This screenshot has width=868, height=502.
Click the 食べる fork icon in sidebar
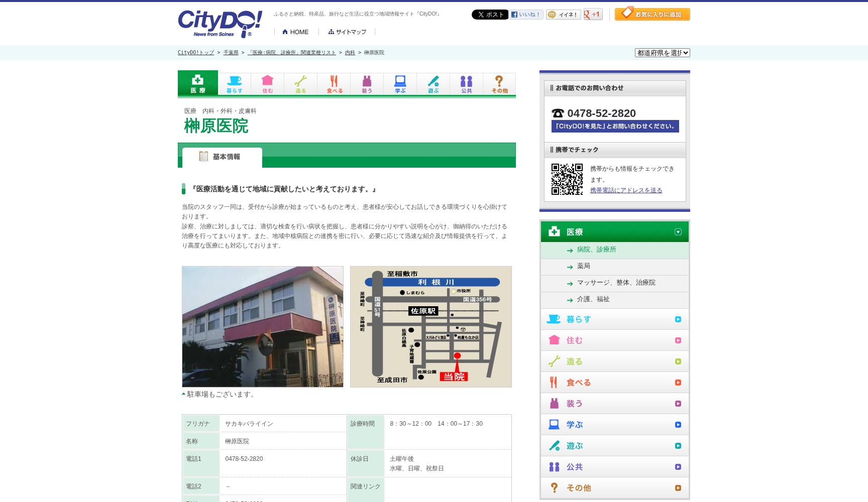point(554,383)
